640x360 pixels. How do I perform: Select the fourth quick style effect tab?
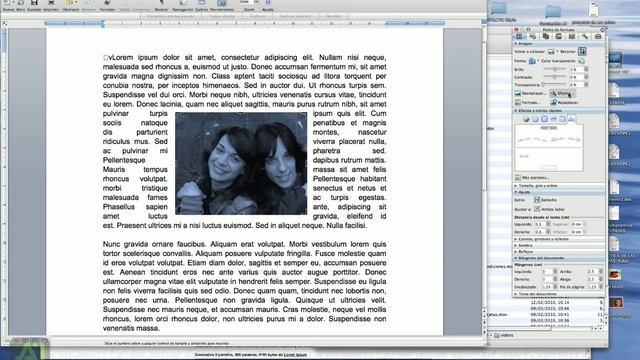(553, 119)
